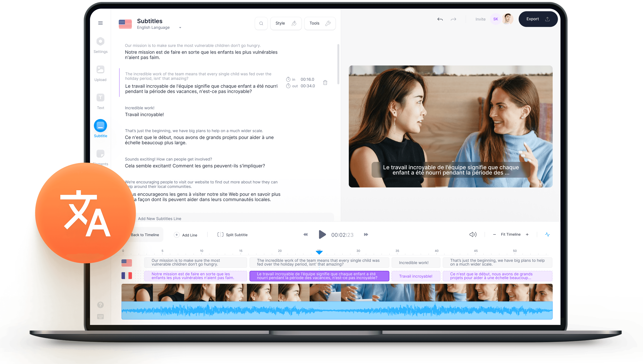The width and height of the screenshot is (643, 364).
Task: Zoom out timeline with the minus control
Action: click(x=494, y=235)
